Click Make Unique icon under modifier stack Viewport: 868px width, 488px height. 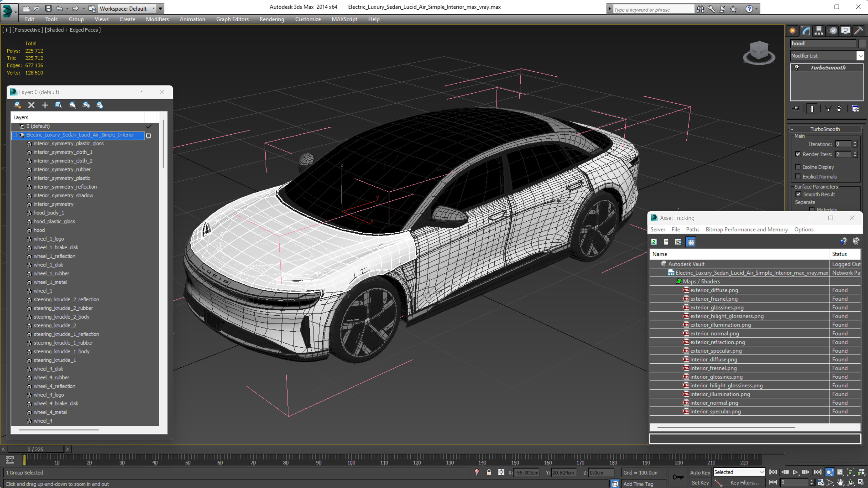828,109
